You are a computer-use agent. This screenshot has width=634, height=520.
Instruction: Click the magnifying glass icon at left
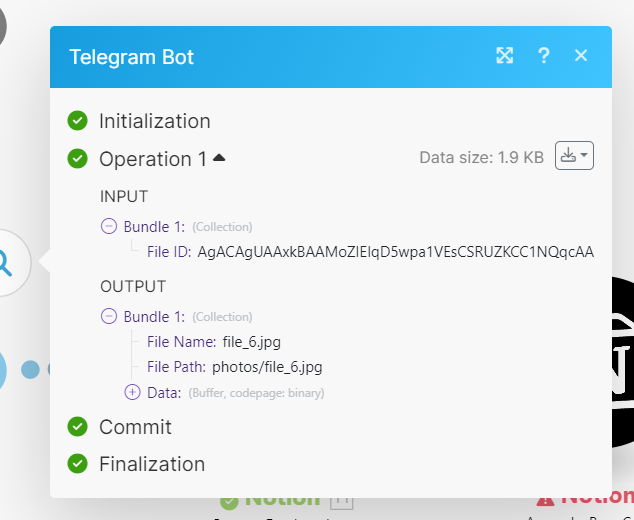[6, 264]
